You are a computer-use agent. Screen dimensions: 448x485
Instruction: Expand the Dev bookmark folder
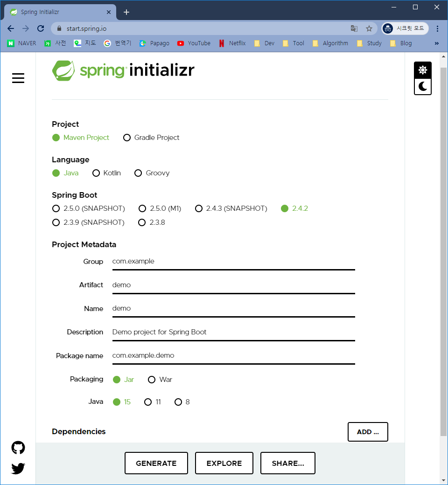coord(265,43)
